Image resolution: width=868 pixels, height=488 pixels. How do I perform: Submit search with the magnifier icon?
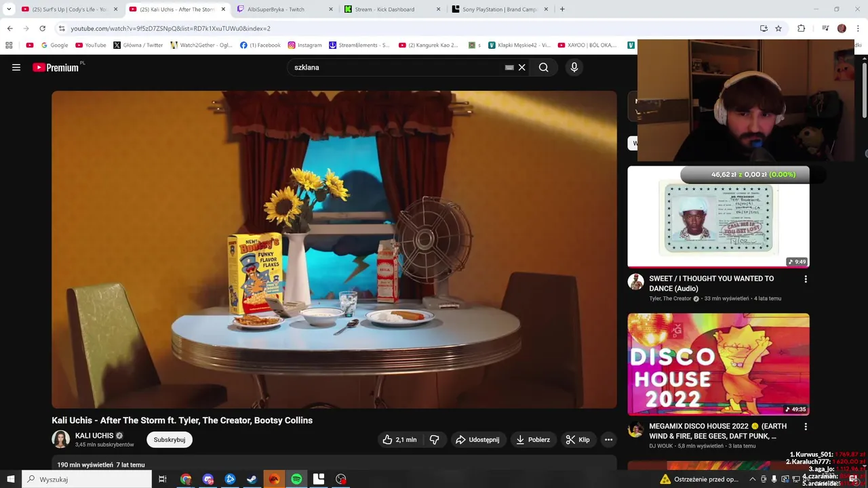pos(543,67)
